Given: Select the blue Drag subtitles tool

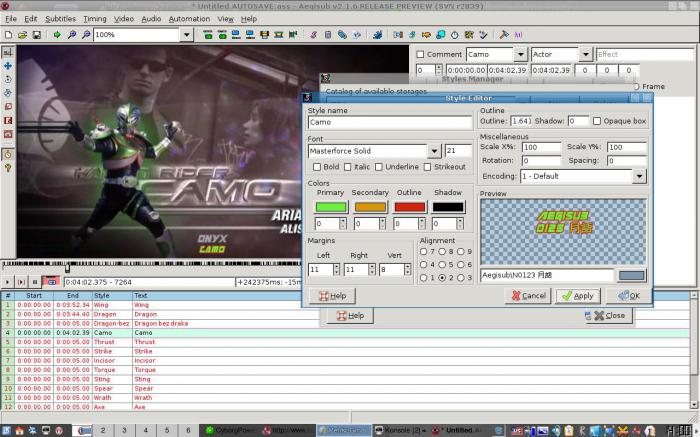Looking at the screenshot, I should tap(8, 66).
